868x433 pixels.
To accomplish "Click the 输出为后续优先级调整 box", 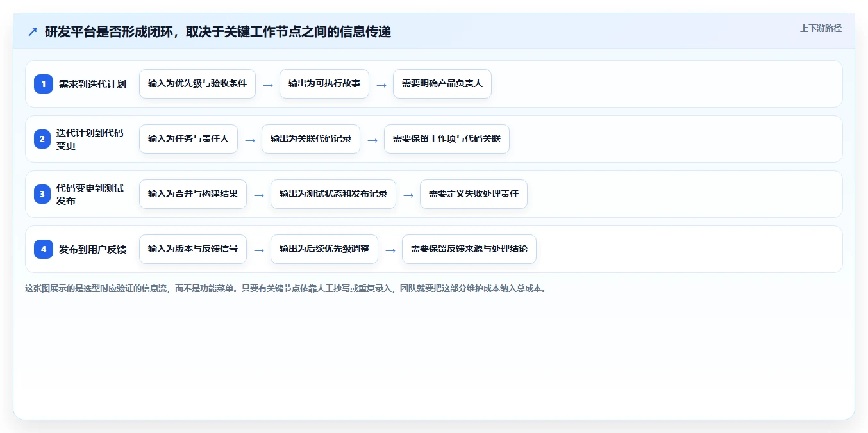I will point(324,249).
